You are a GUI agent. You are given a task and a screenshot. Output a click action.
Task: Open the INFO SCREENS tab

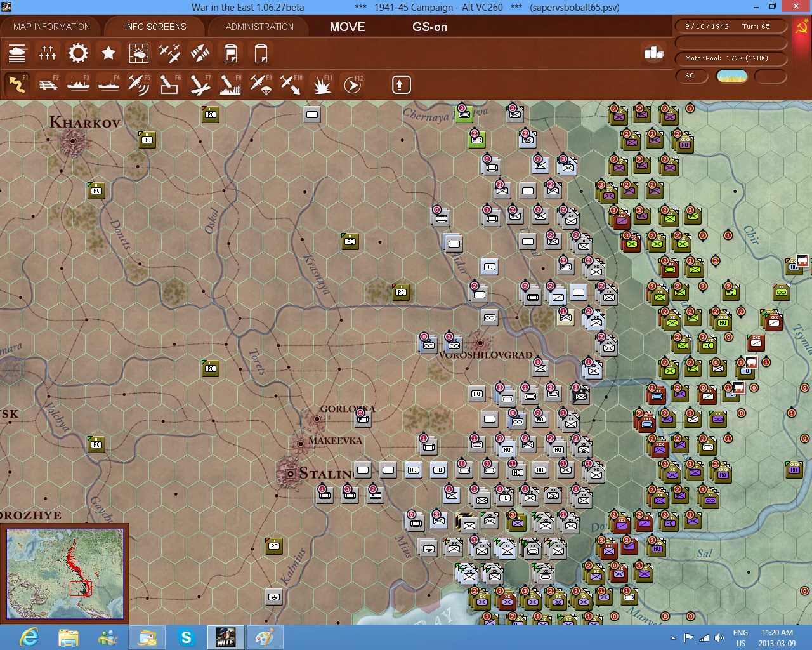point(155,27)
